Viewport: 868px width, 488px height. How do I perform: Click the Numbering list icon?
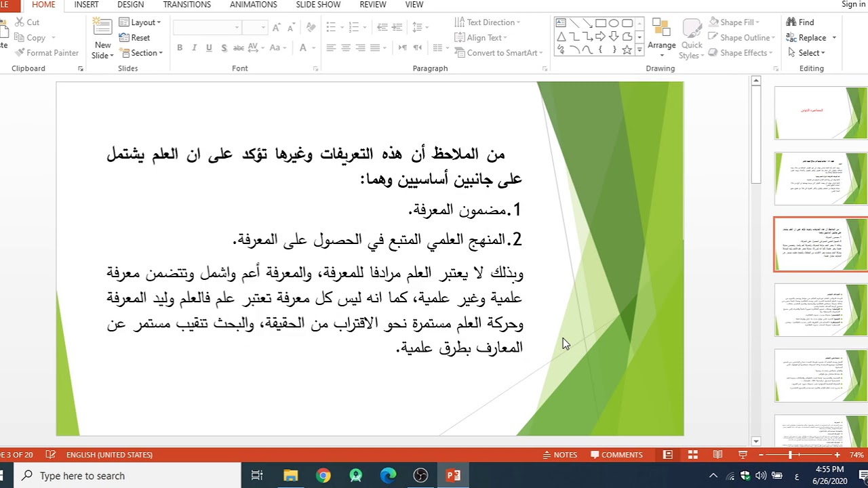pyautogui.click(x=353, y=28)
